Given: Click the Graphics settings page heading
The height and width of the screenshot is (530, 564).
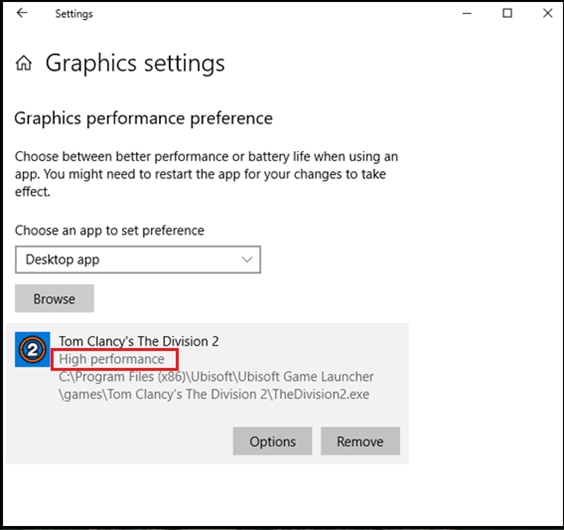Looking at the screenshot, I should (135, 63).
